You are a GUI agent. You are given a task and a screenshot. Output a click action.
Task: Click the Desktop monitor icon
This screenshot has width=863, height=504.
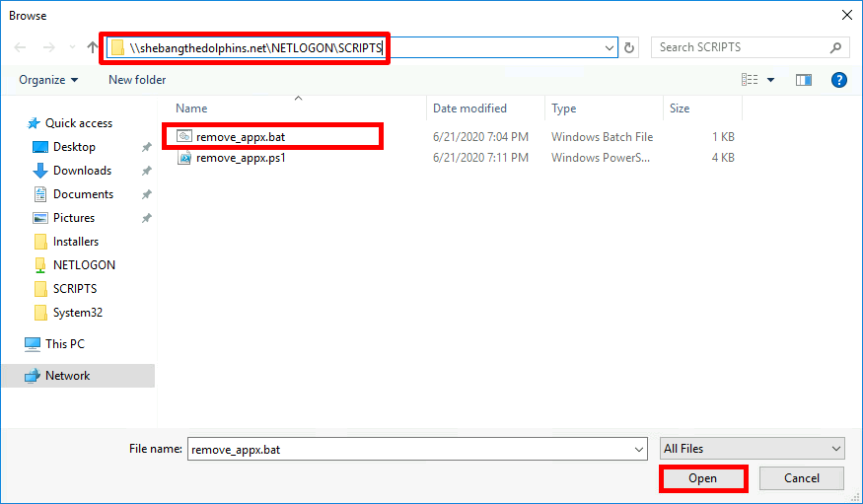click(x=40, y=147)
